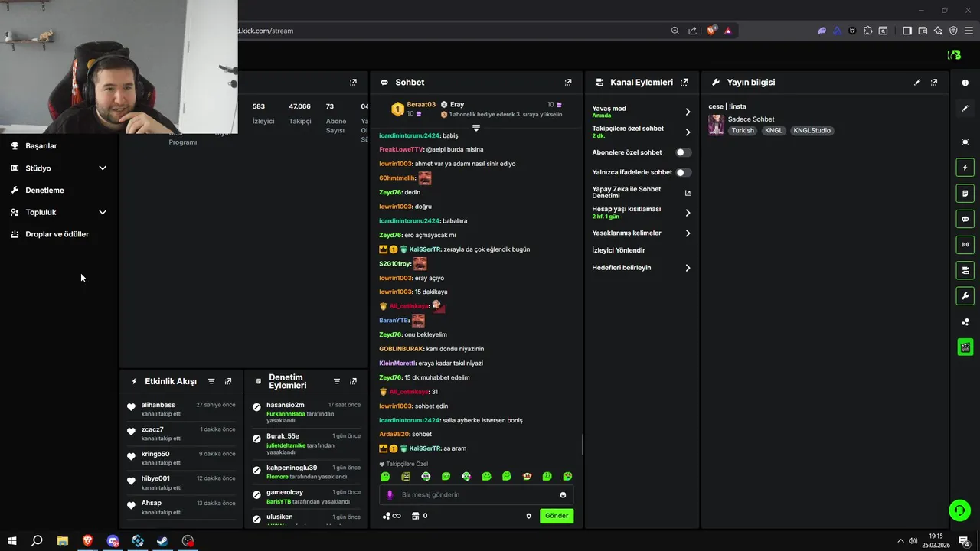Click the shop icon below message box
Screen dimensions: 980x551
(416, 516)
